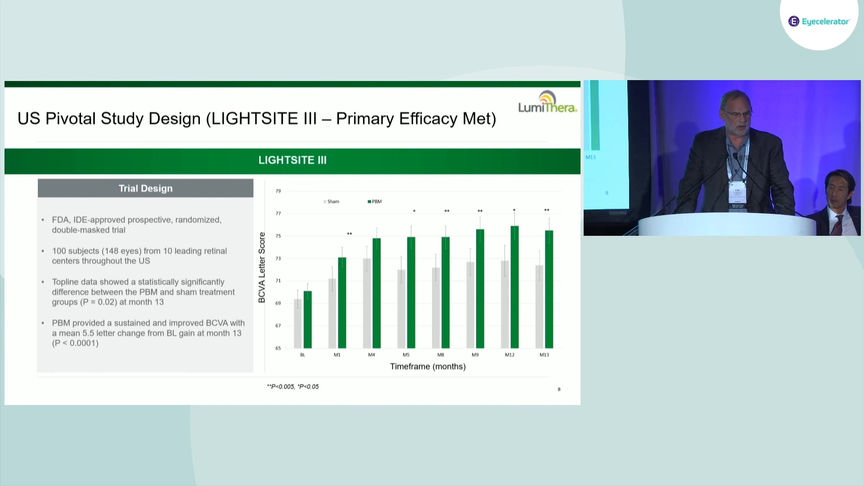Click the gray Sham bar at M4
This screenshot has width=864, height=486.
pos(367,303)
